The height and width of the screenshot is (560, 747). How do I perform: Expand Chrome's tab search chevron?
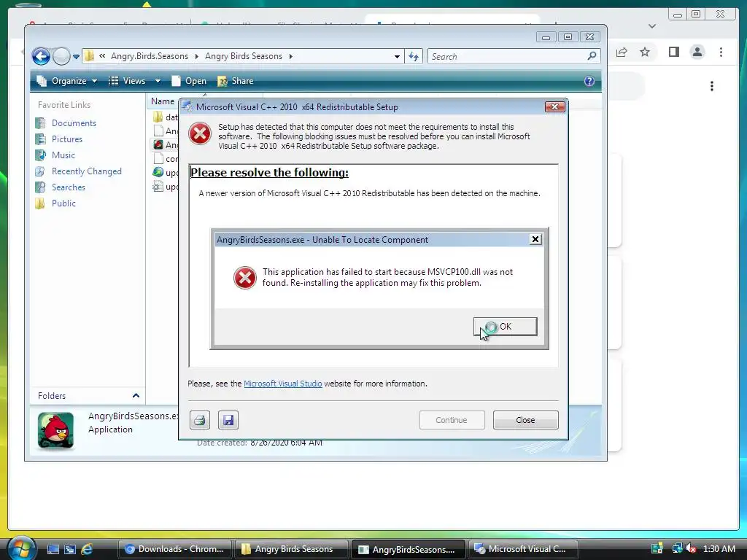652,26
